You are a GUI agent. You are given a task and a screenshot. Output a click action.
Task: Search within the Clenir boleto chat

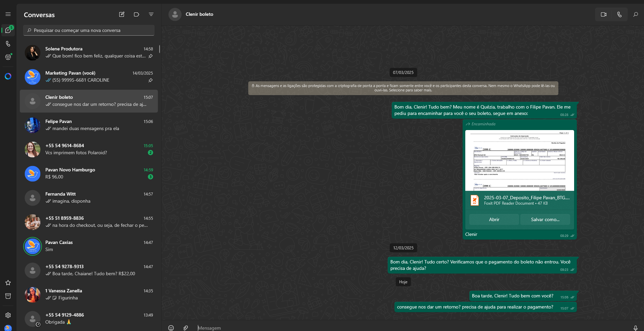635,14
